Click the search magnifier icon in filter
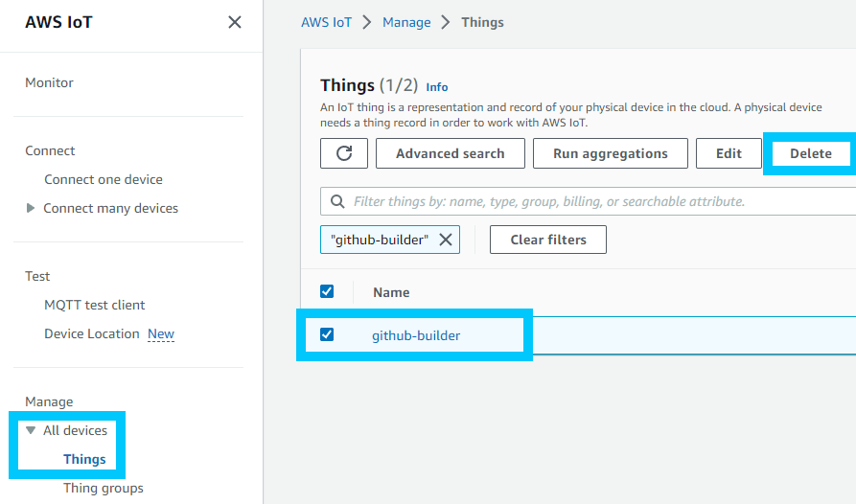 click(x=337, y=202)
